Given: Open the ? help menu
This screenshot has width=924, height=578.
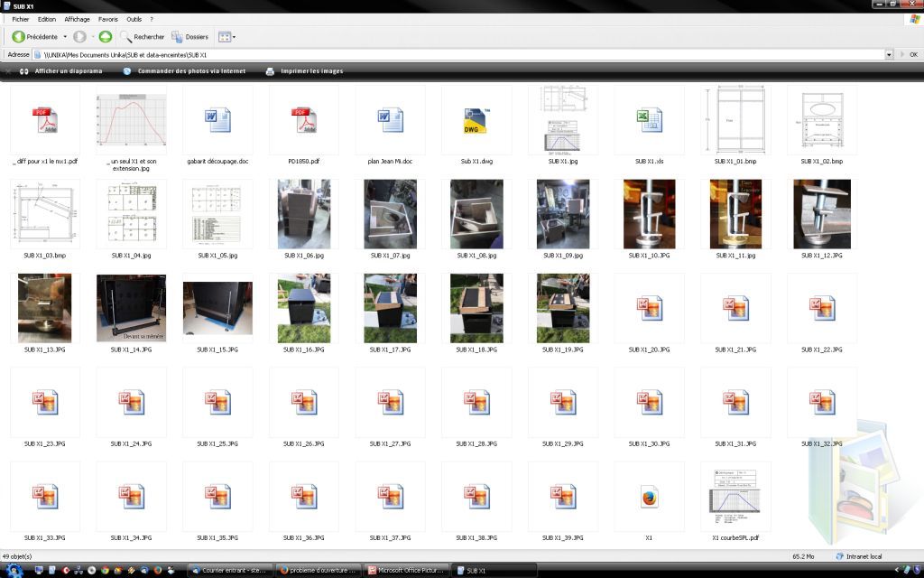Looking at the screenshot, I should [x=152, y=20].
